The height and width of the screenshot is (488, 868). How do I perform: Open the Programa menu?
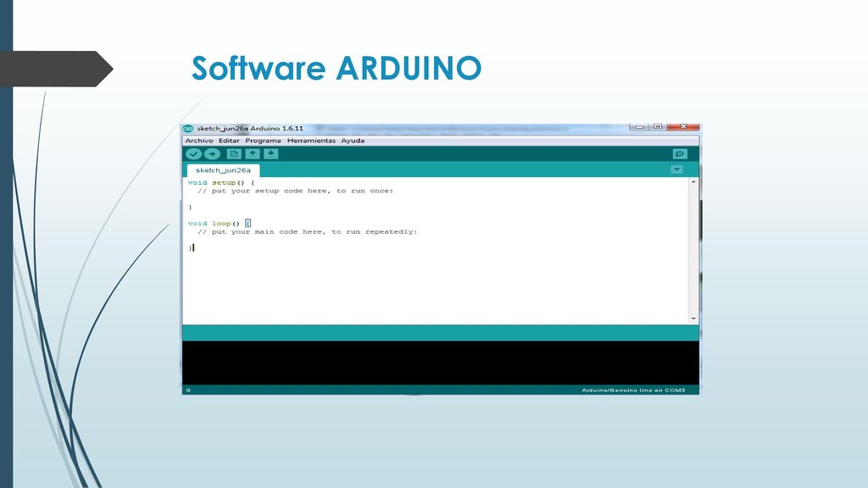(x=263, y=141)
